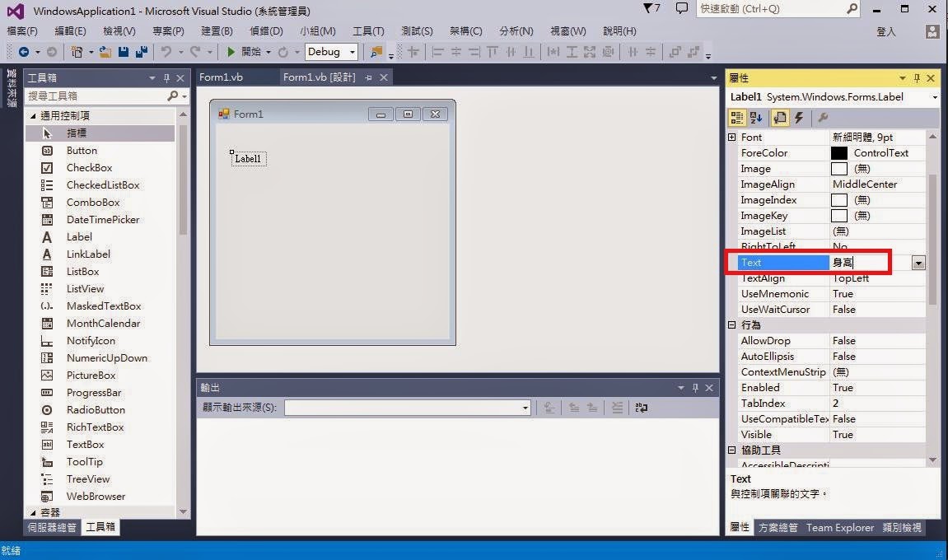Screen dimensions: 948x560
Task: Open the output source dropdown
Action: click(525, 408)
